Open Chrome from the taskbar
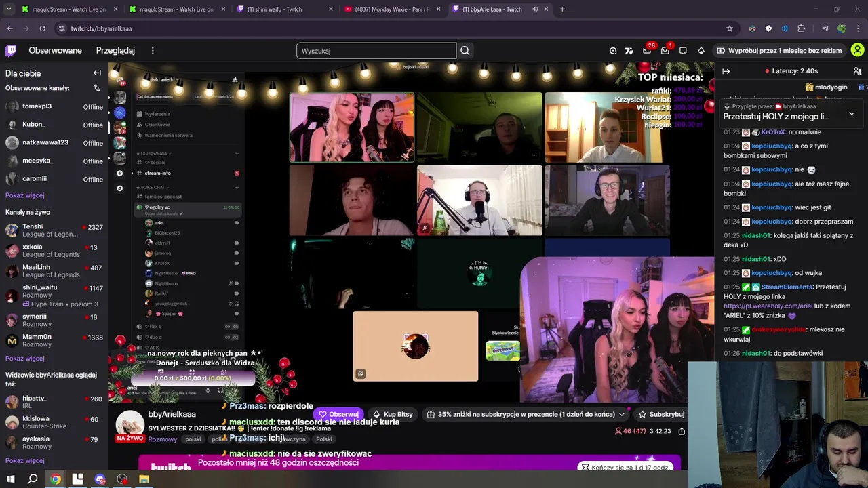Screen dimensions: 868x488 coord(56,479)
